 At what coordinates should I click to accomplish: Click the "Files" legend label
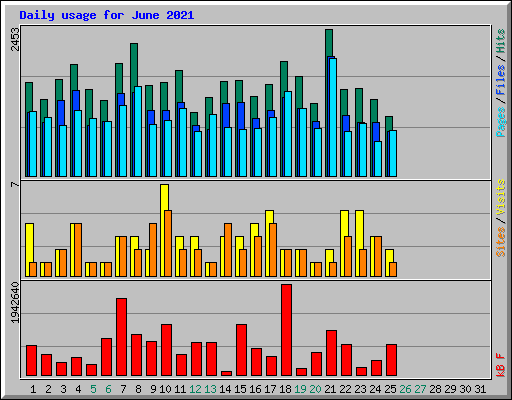pyautogui.click(x=500, y=80)
